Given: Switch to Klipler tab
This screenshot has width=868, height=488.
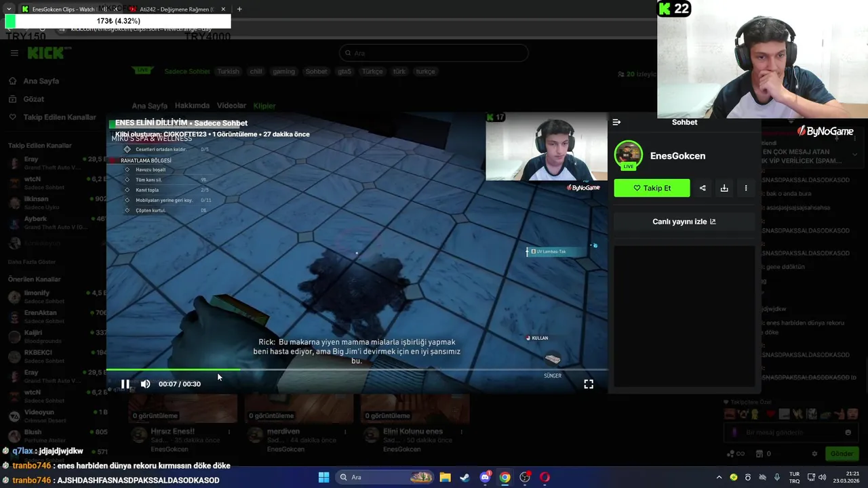Looking at the screenshot, I should click(x=264, y=106).
